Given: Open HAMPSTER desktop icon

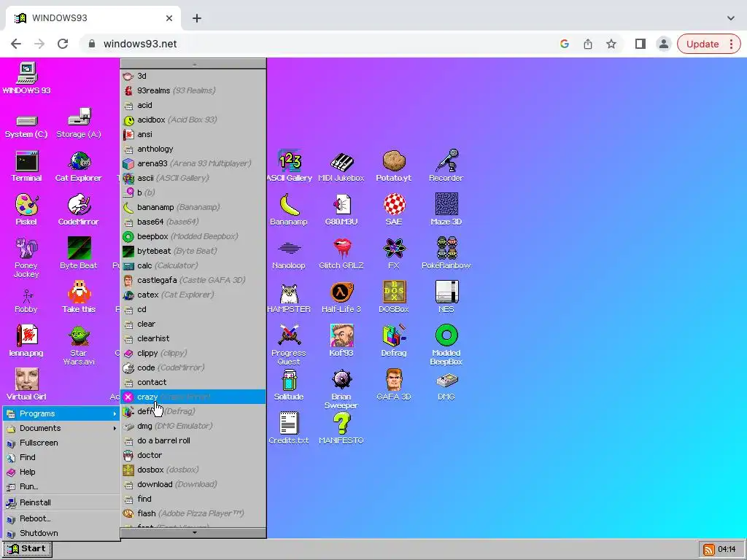Looking at the screenshot, I should tap(289, 297).
